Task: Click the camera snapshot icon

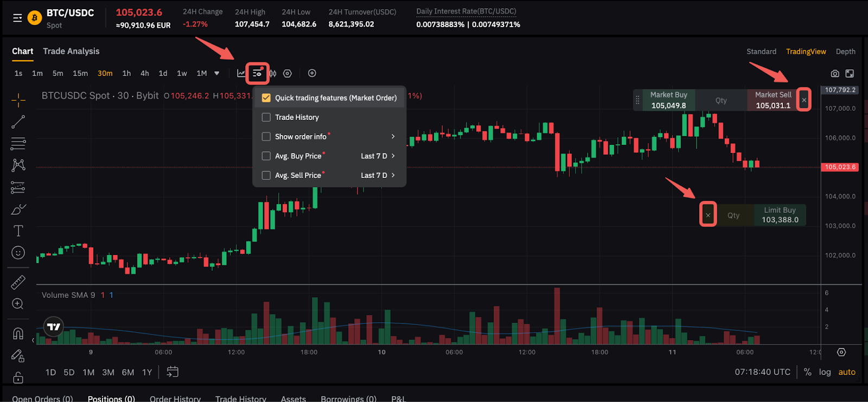Action: [x=835, y=73]
